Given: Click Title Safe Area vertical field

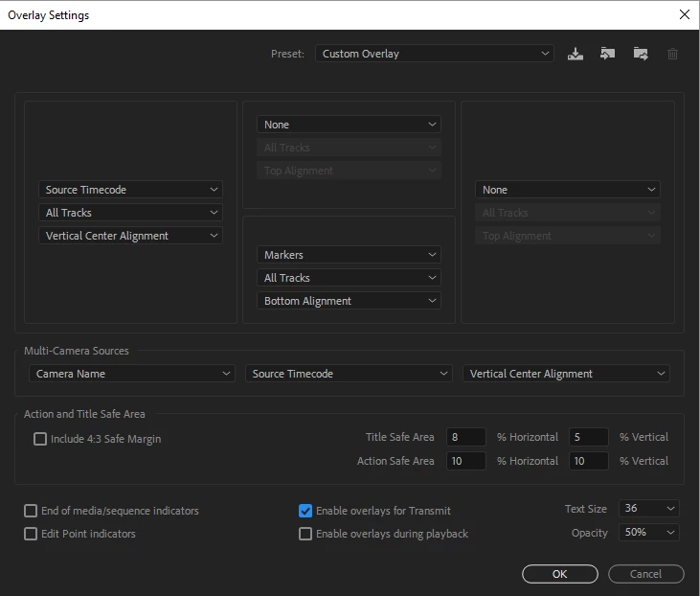Looking at the screenshot, I should [588, 437].
